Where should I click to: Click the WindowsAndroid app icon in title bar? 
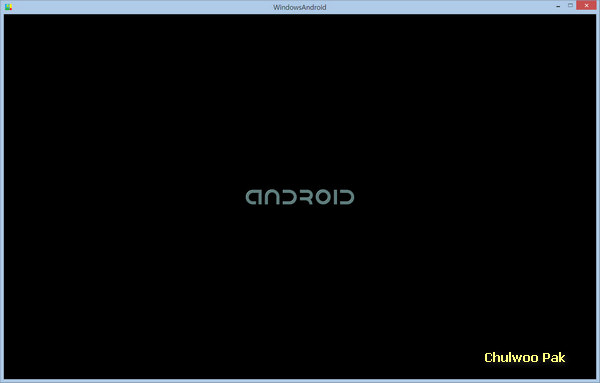point(8,7)
